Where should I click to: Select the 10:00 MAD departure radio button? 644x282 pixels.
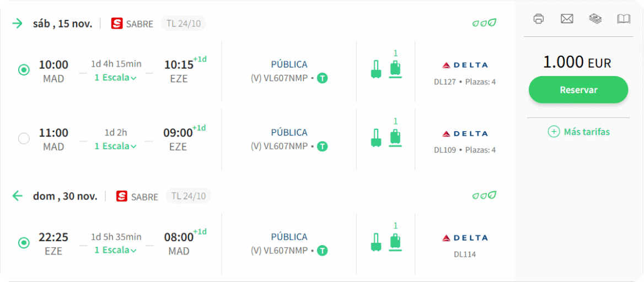pyautogui.click(x=24, y=70)
